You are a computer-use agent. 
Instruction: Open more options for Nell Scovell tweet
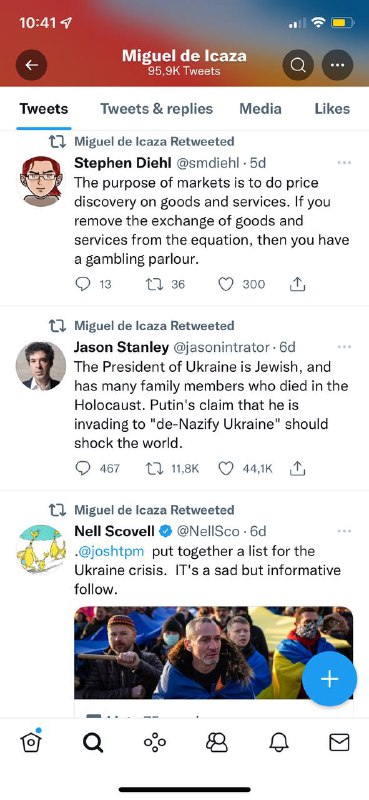pos(345,531)
